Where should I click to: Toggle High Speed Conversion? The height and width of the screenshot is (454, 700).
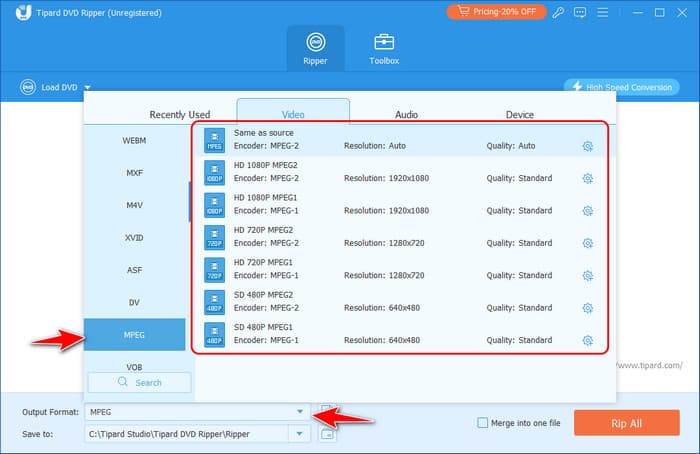tap(621, 87)
